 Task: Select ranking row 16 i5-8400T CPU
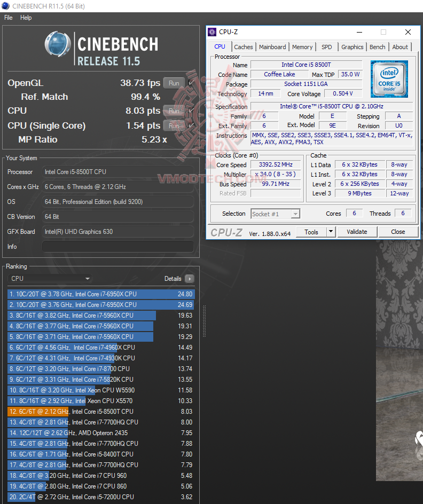coord(101,454)
